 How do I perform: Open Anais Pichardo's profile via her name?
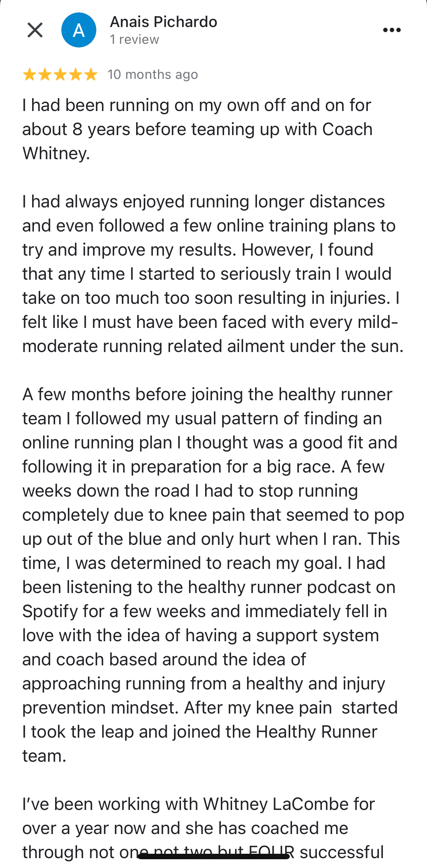pos(164,22)
